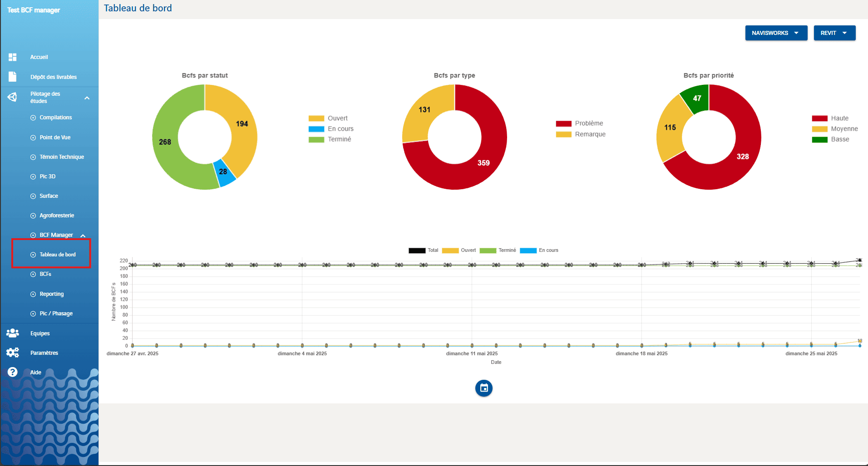Click the Haute red color swatch
Image resolution: width=868 pixels, height=466 pixels.
(819, 118)
